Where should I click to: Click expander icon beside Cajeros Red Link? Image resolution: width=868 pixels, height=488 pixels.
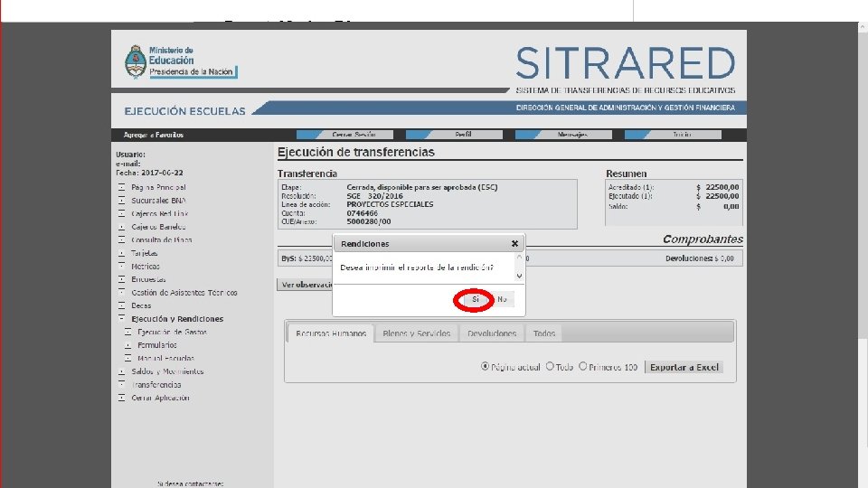[x=121, y=213]
